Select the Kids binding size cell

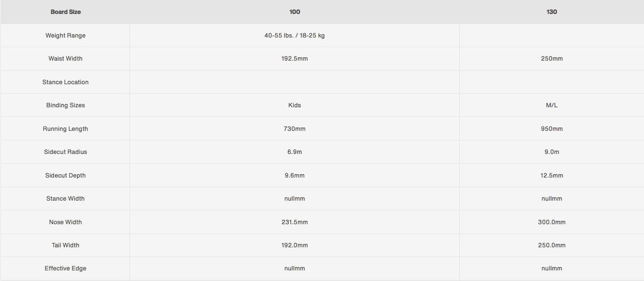point(295,105)
